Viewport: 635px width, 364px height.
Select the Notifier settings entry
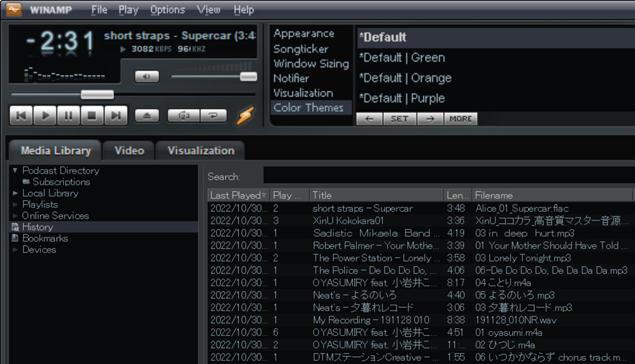pos(291,78)
